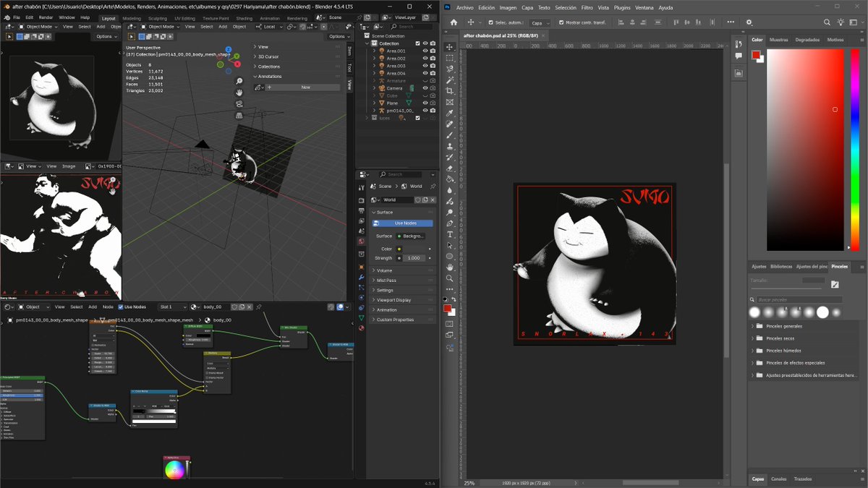The width and height of the screenshot is (868, 488).
Task: Open Add menu in node editor
Action: [92, 307]
